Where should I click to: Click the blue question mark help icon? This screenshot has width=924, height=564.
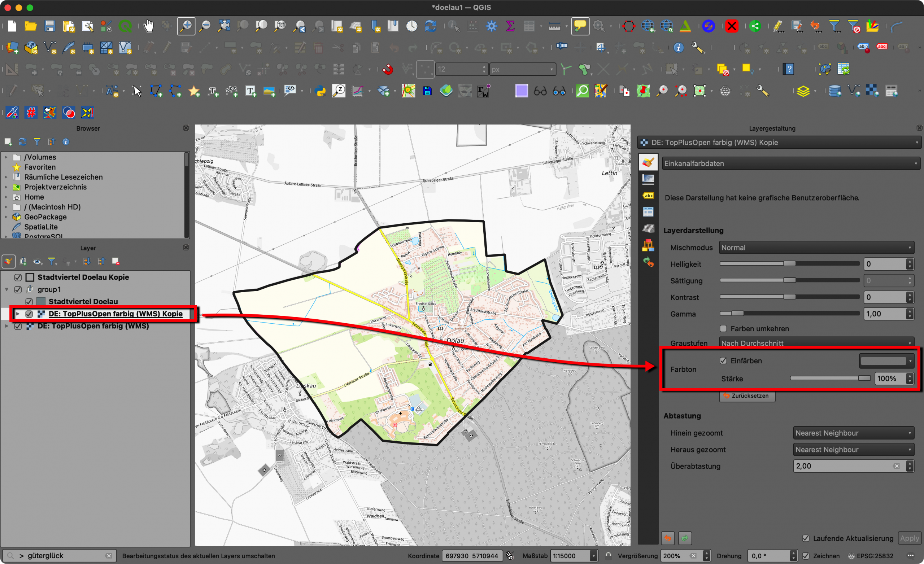click(789, 69)
